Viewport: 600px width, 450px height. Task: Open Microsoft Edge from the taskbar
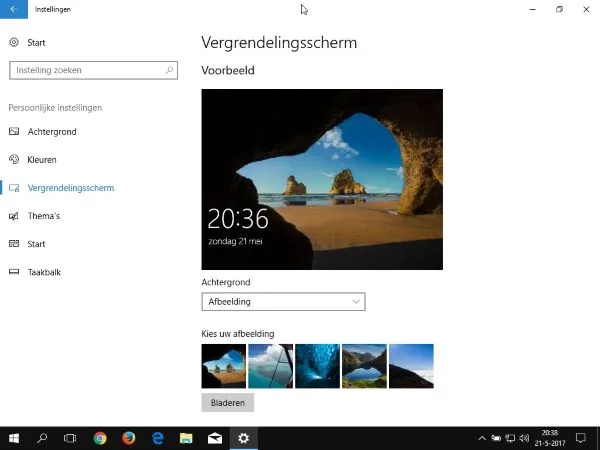tap(157, 438)
